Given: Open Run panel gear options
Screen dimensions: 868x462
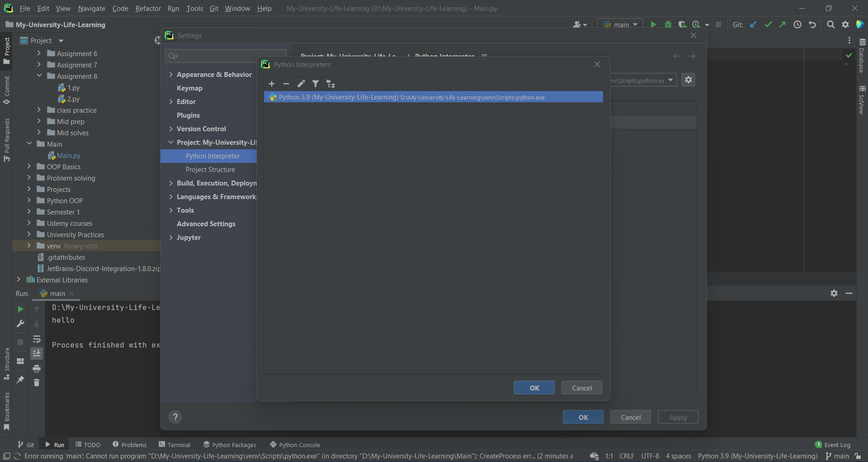Looking at the screenshot, I should (x=834, y=293).
